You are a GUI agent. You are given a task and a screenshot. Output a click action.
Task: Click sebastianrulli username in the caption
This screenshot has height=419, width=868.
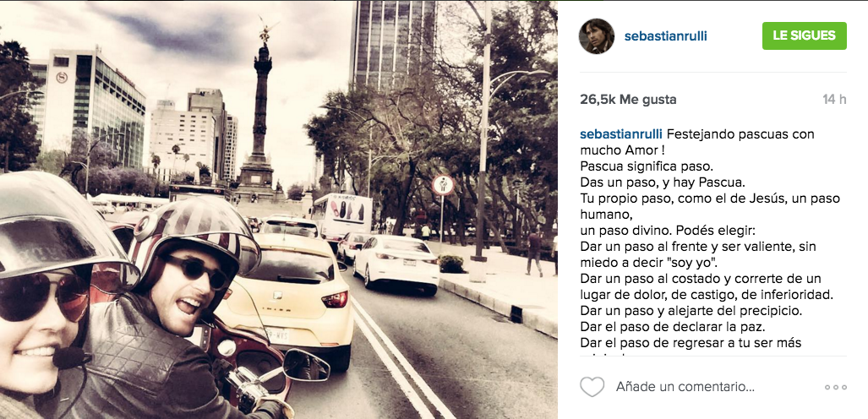pos(621,134)
